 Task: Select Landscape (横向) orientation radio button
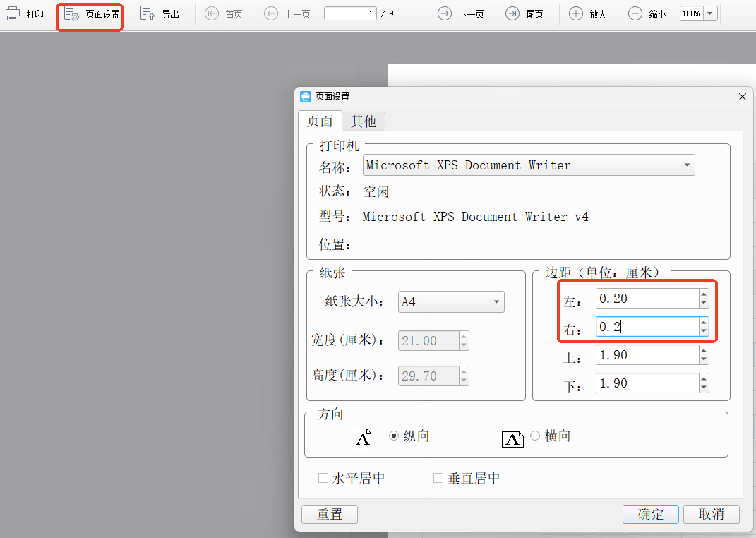tap(535, 436)
